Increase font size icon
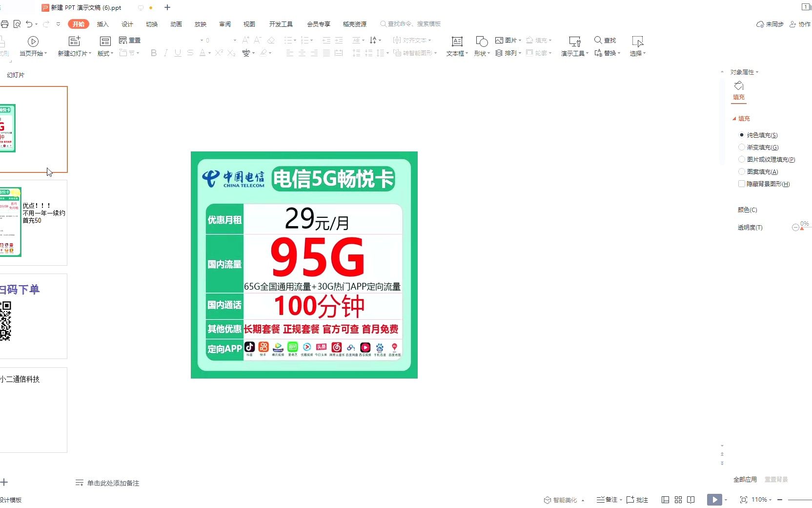Screen dimensions: 812x508 245,40
